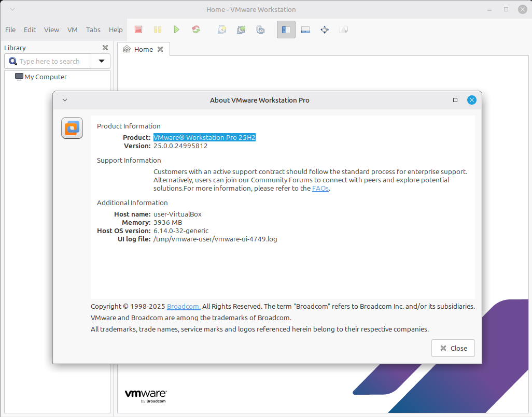The image size is (532, 417).
Task: Select the Home tab
Action: click(x=143, y=49)
